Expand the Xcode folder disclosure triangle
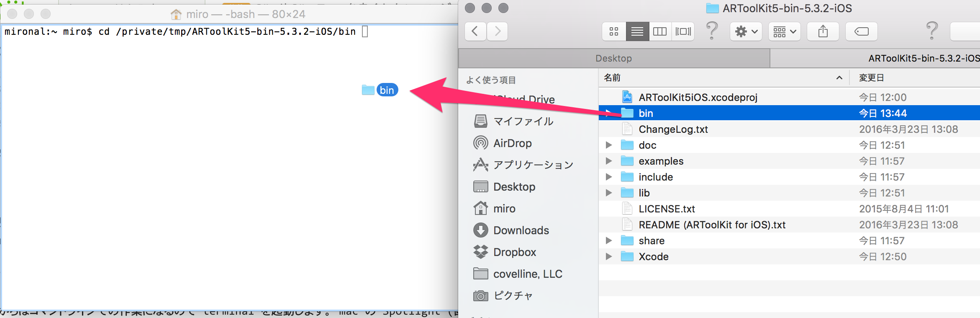 tap(609, 257)
